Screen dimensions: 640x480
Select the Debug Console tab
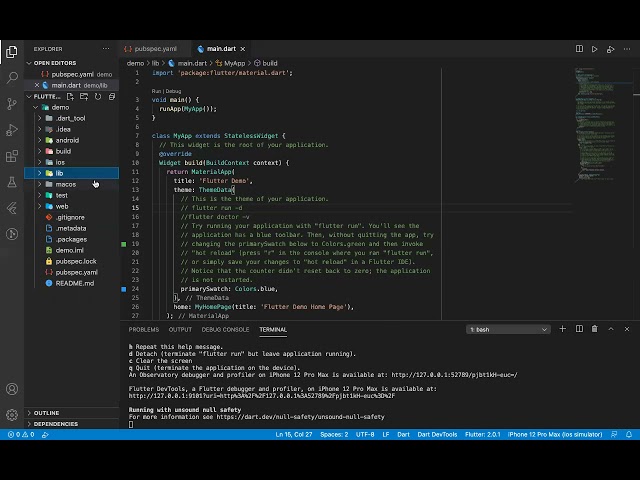225,329
